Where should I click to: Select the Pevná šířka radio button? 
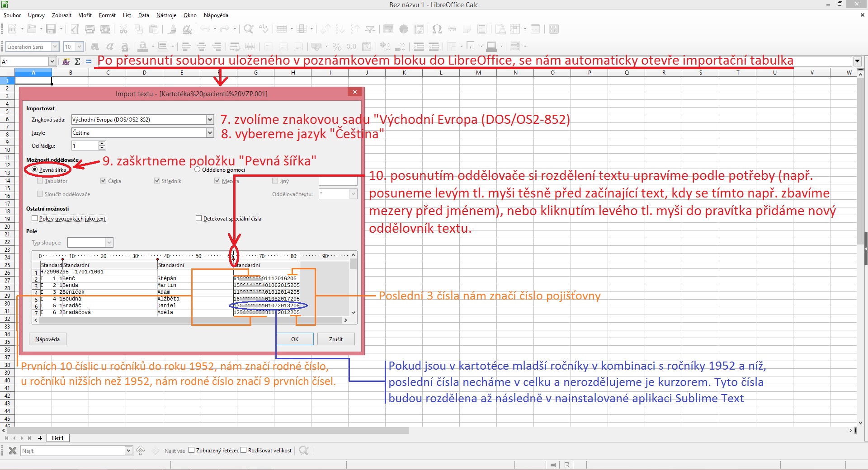(x=35, y=169)
